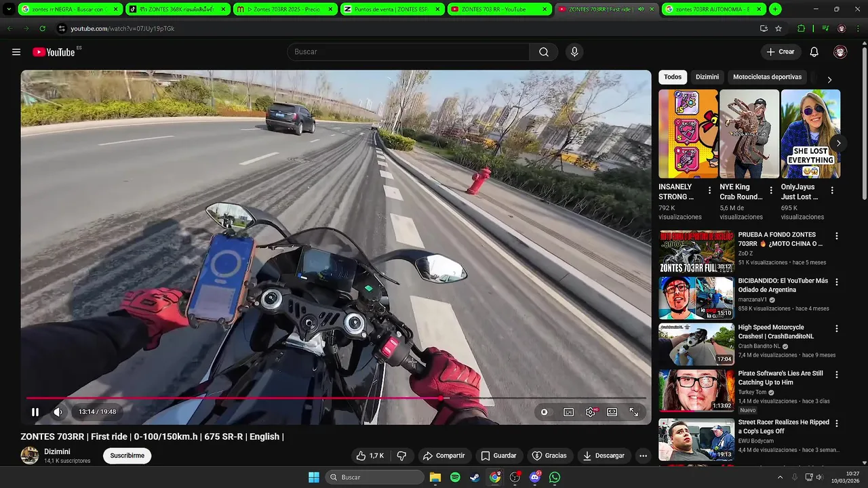Open browser extensions puzzle icon

point(801,28)
